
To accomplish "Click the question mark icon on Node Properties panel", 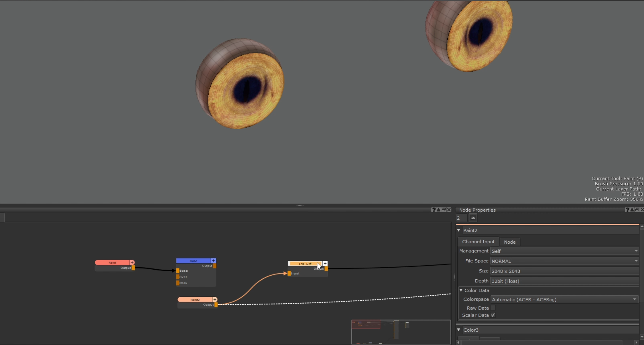I will 627,210.
